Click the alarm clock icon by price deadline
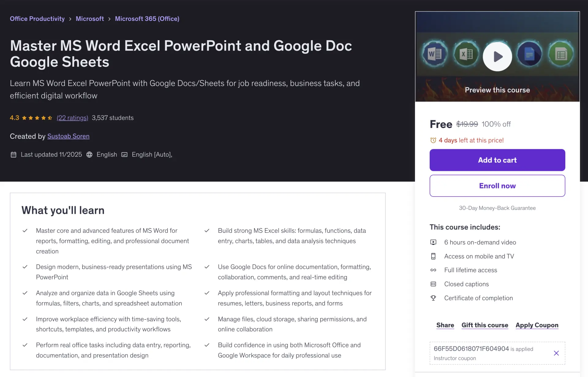 coord(433,140)
